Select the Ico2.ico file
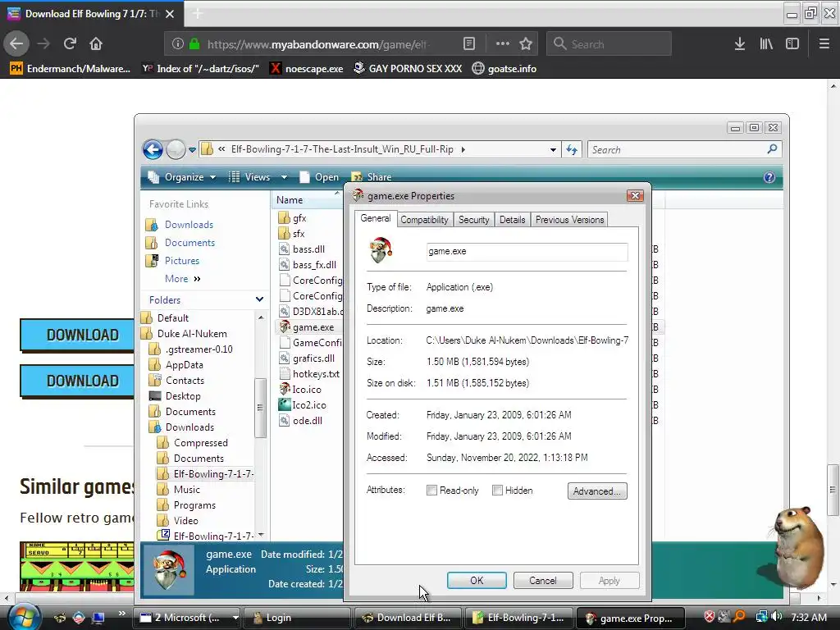This screenshot has height=630, width=840. point(303,405)
